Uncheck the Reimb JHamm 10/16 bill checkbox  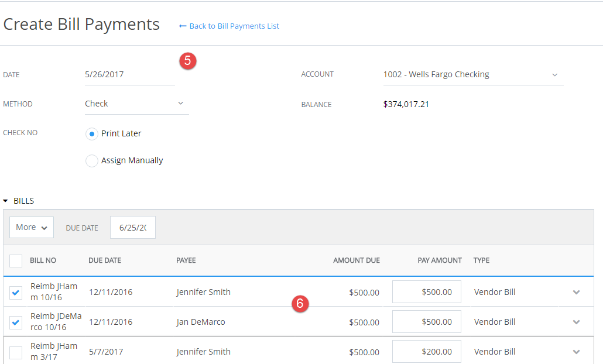pyautogui.click(x=16, y=293)
